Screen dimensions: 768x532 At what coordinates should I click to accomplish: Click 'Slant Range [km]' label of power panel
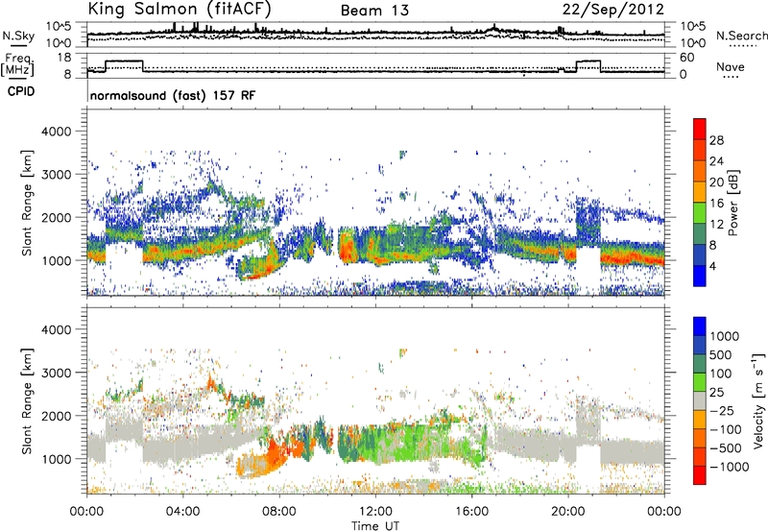[x=28, y=204]
